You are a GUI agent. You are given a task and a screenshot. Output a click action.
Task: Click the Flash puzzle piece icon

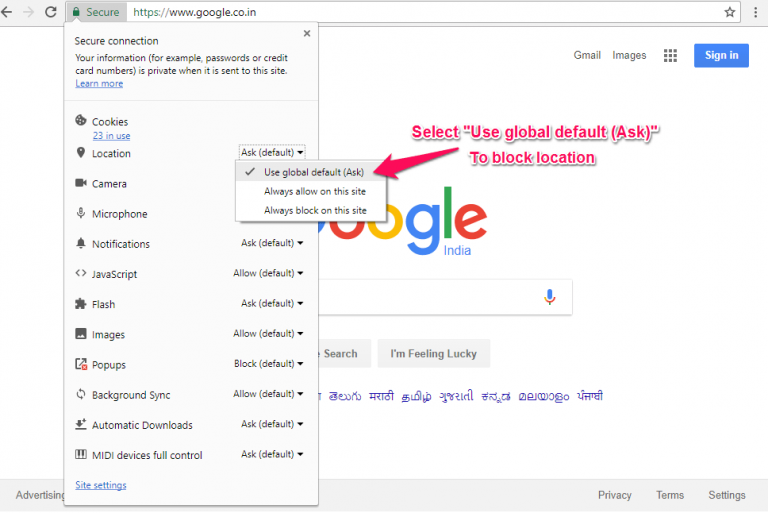[x=81, y=304]
